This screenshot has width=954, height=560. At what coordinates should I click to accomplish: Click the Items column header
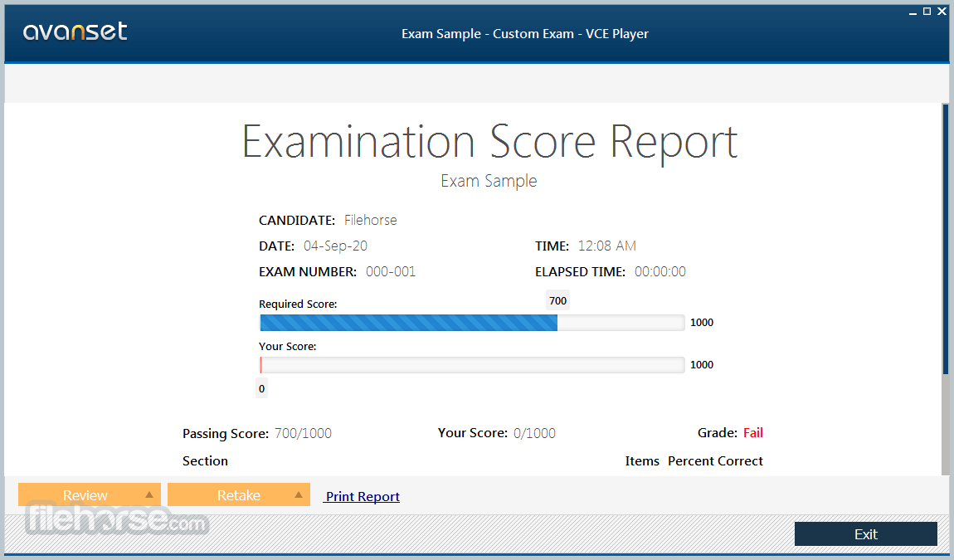point(642,460)
